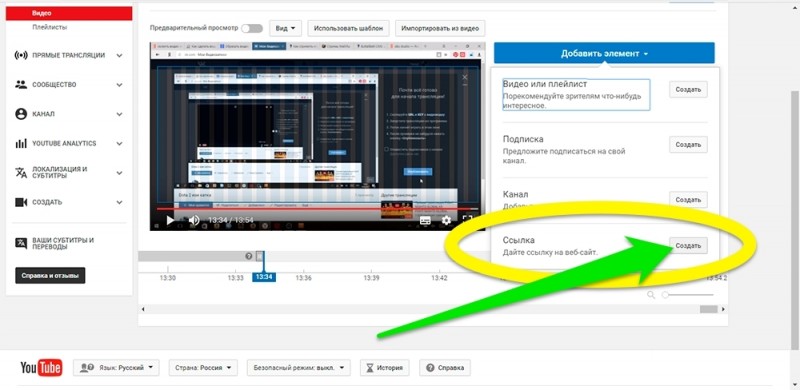
Task: Open the live streams section icon
Action: coord(21,55)
